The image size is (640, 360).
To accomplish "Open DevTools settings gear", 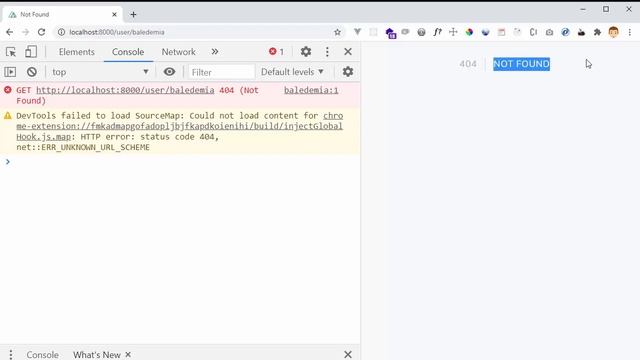I will (x=306, y=51).
